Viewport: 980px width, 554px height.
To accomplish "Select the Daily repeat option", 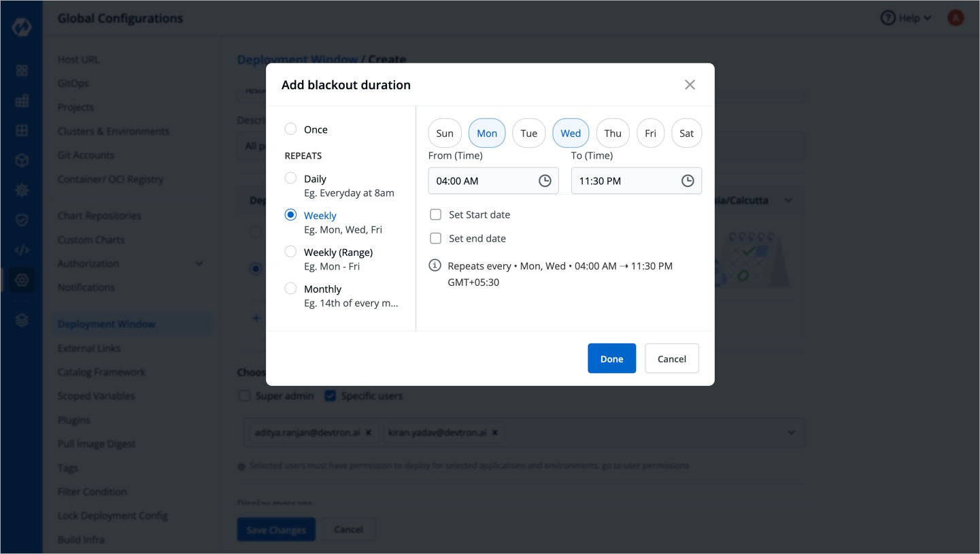I will (x=291, y=178).
